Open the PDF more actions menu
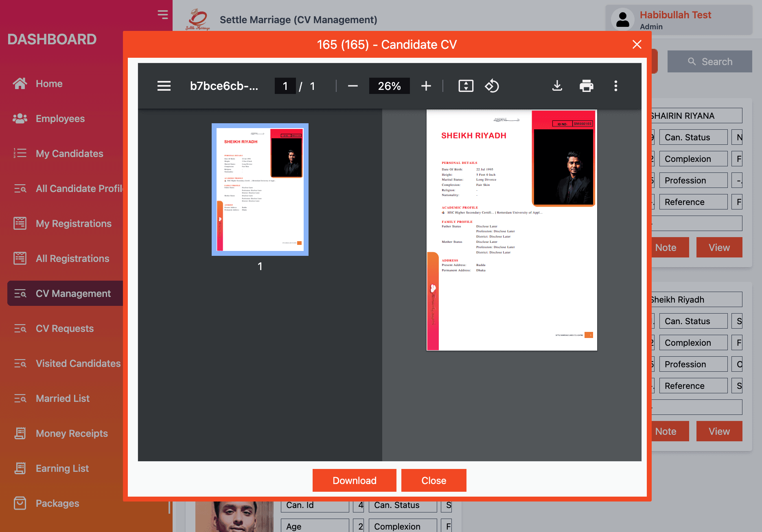Viewport: 762px width, 532px height. 615,86
